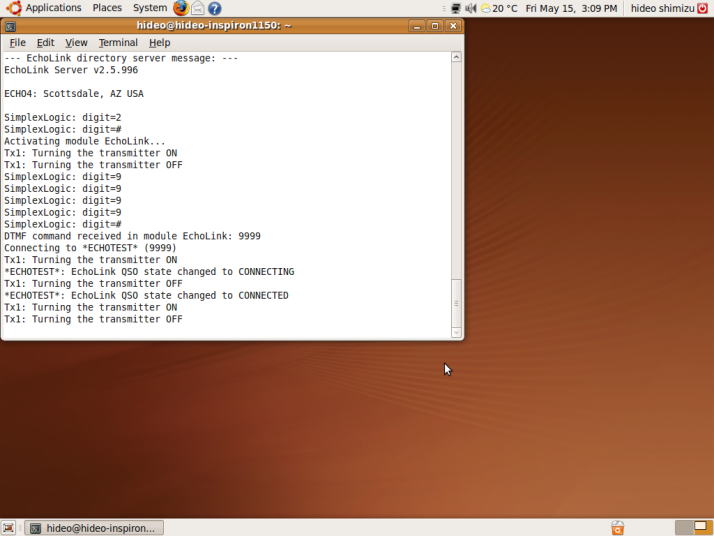The height and width of the screenshot is (536, 714).
Task: Click the Ubuntu logo icon in panel
Action: [14, 8]
